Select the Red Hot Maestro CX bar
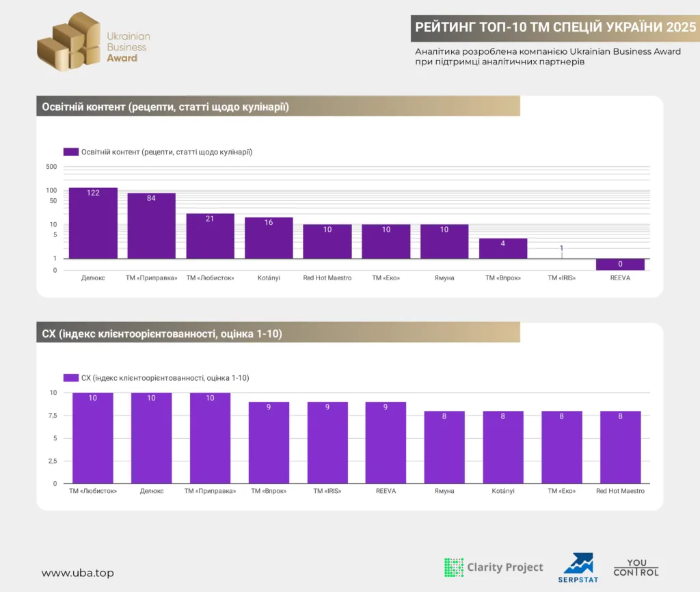 click(620, 447)
